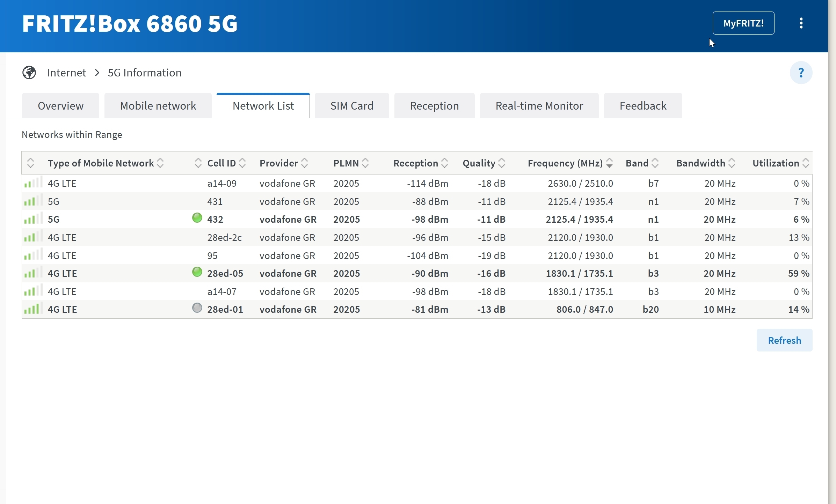This screenshot has width=836, height=504.
Task: Switch to the Reception tab
Action: 434,106
